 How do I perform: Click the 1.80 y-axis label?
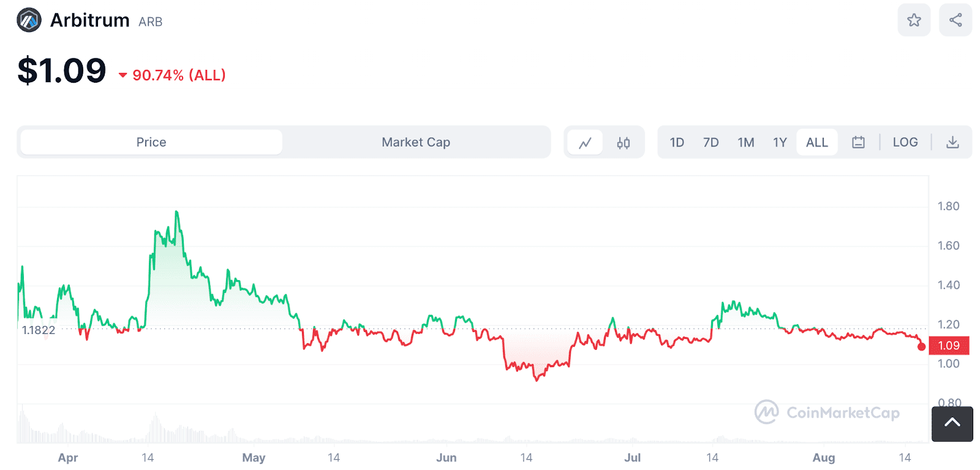pyautogui.click(x=948, y=207)
